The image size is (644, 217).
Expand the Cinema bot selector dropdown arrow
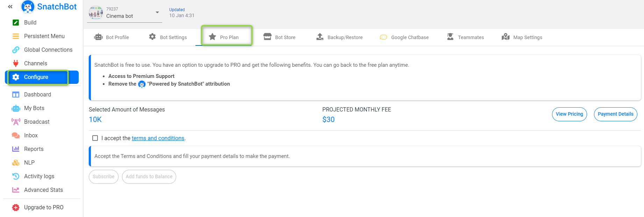tap(157, 12)
